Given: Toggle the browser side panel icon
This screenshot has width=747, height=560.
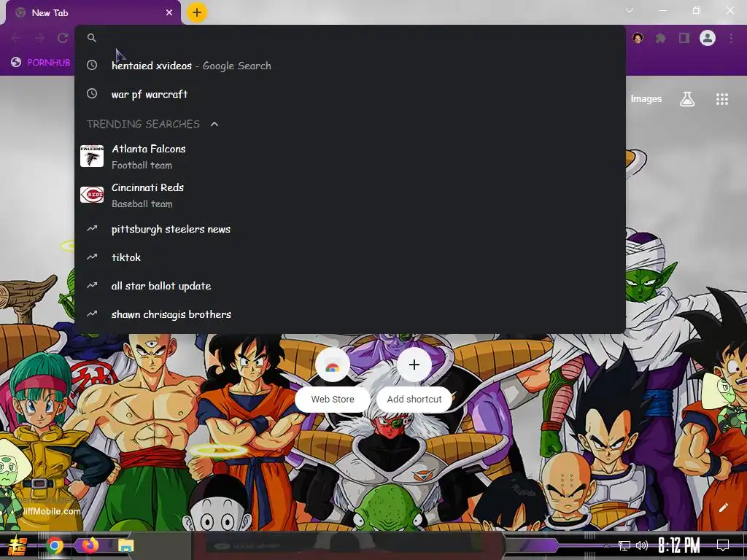Looking at the screenshot, I should pos(684,38).
